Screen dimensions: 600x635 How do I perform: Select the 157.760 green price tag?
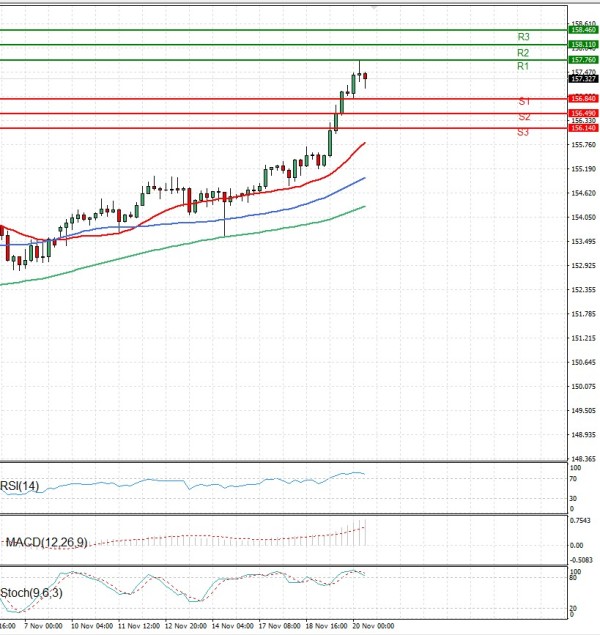click(x=583, y=60)
